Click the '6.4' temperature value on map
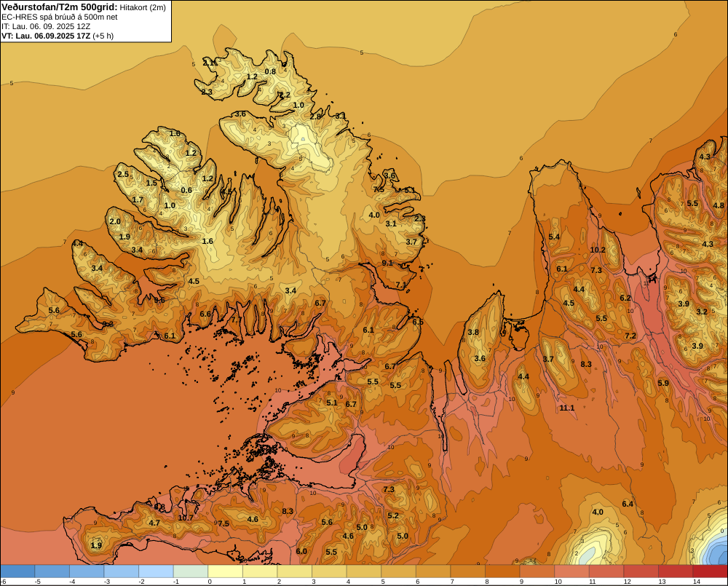728x586 pixels. point(628,504)
